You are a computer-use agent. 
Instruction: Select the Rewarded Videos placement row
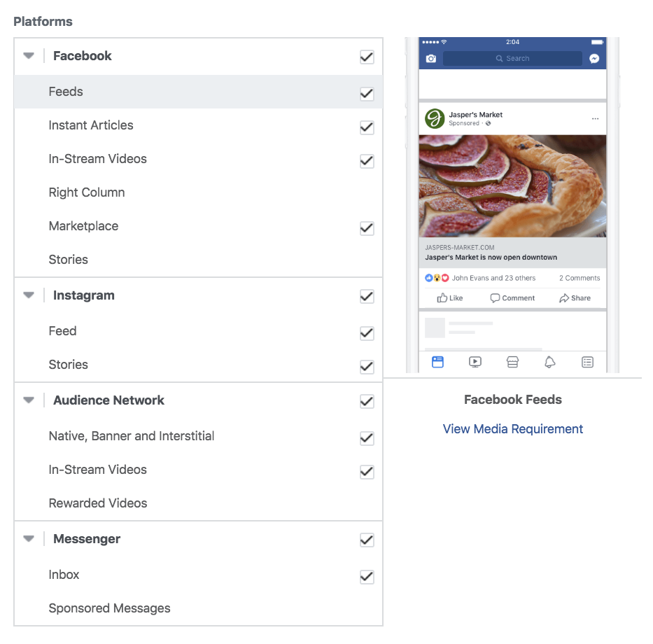[x=98, y=503]
